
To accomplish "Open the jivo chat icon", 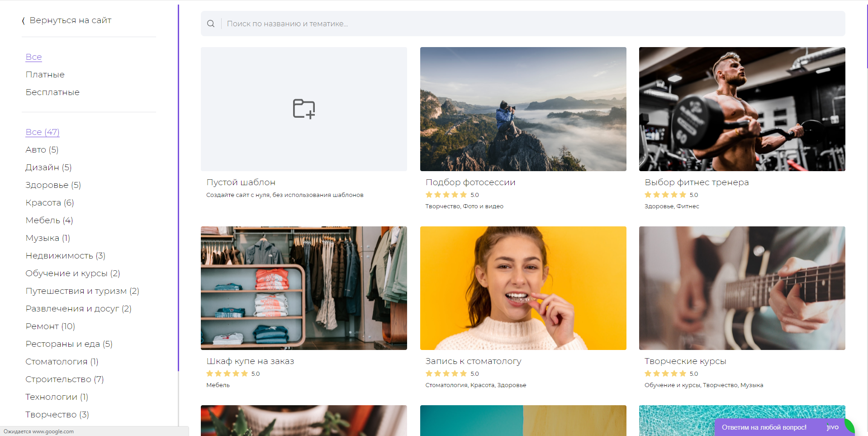I will [x=833, y=427].
